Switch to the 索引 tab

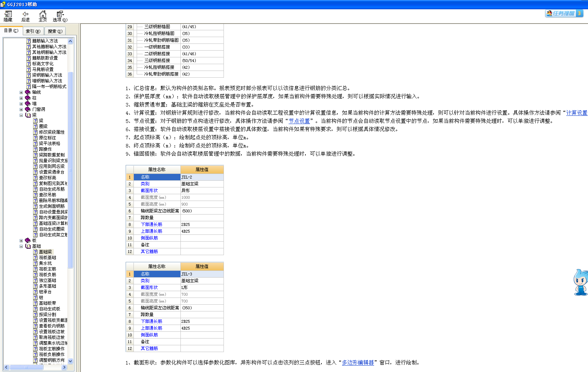click(33, 31)
